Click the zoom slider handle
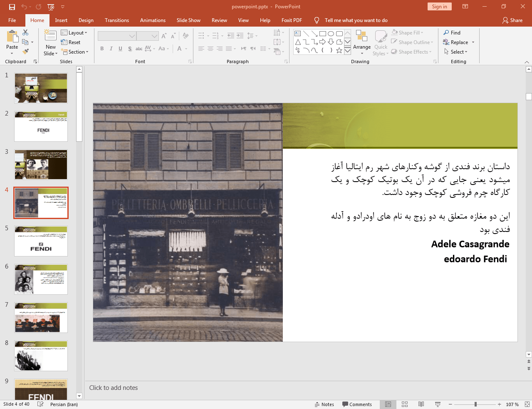Image resolution: width=532 pixels, height=409 pixels. tap(475, 404)
